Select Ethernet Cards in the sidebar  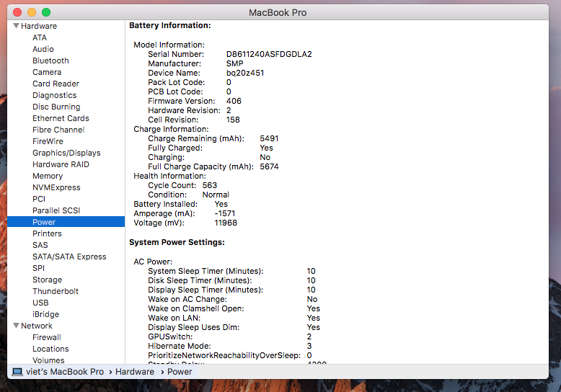click(x=61, y=118)
